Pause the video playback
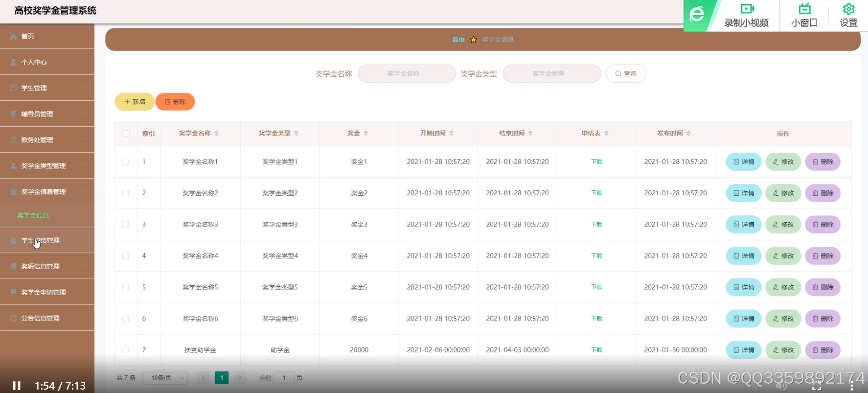 click(x=17, y=386)
